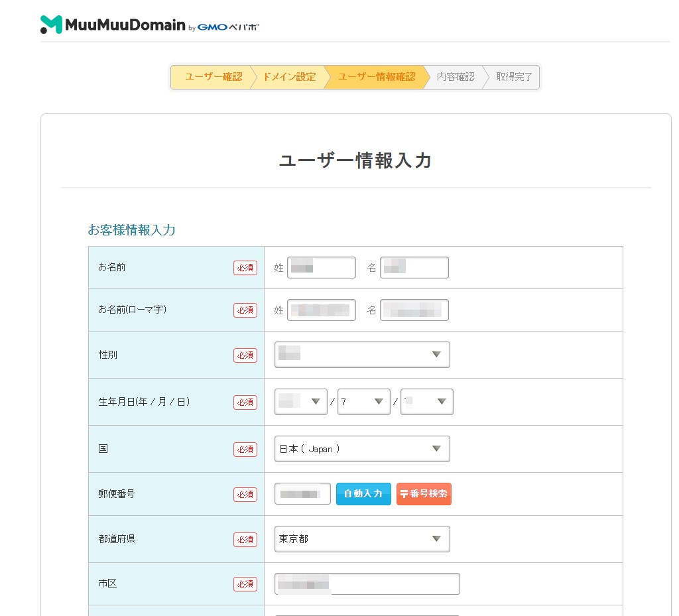Focus the romaji 名 input field
This screenshot has height=616, width=679.
pyautogui.click(x=414, y=310)
